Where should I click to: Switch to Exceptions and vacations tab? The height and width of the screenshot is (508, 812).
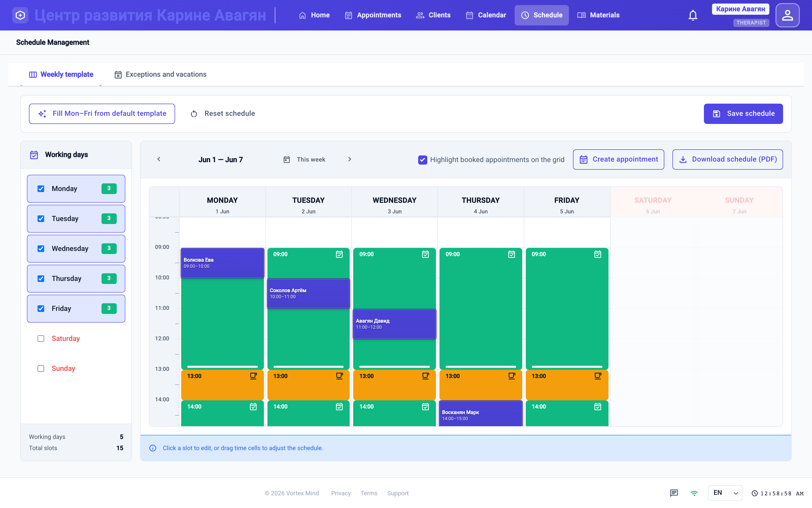(x=160, y=74)
